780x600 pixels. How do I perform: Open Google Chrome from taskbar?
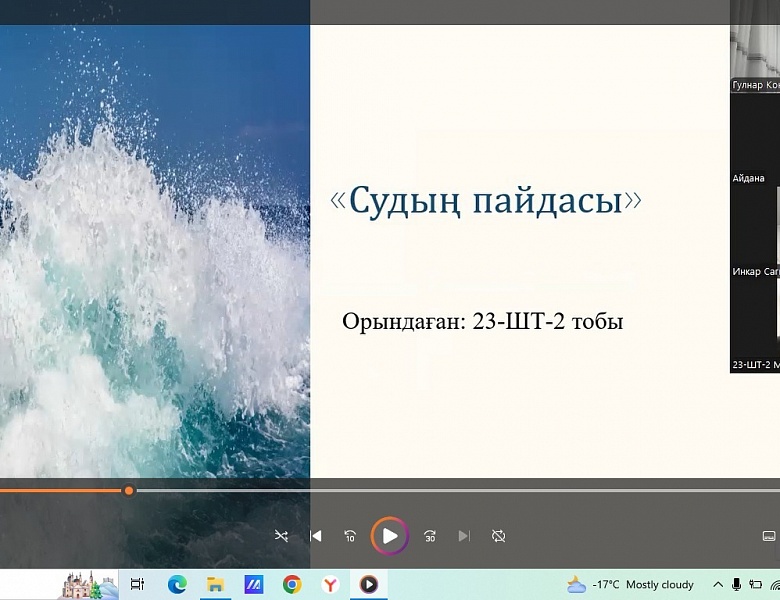(292, 584)
